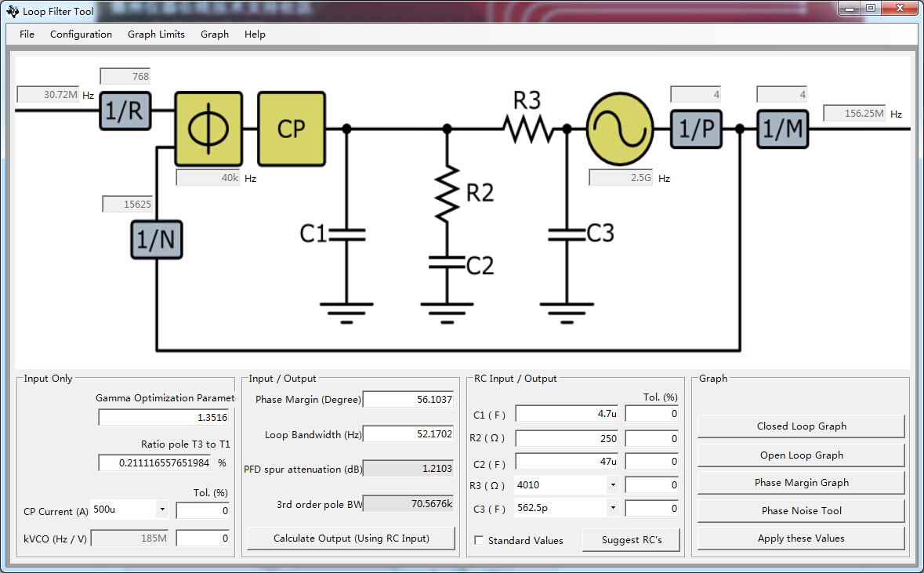This screenshot has height=573, width=924.
Task: Click the 1/P prescaler block
Action: pyautogui.click(x=696, y=129)
